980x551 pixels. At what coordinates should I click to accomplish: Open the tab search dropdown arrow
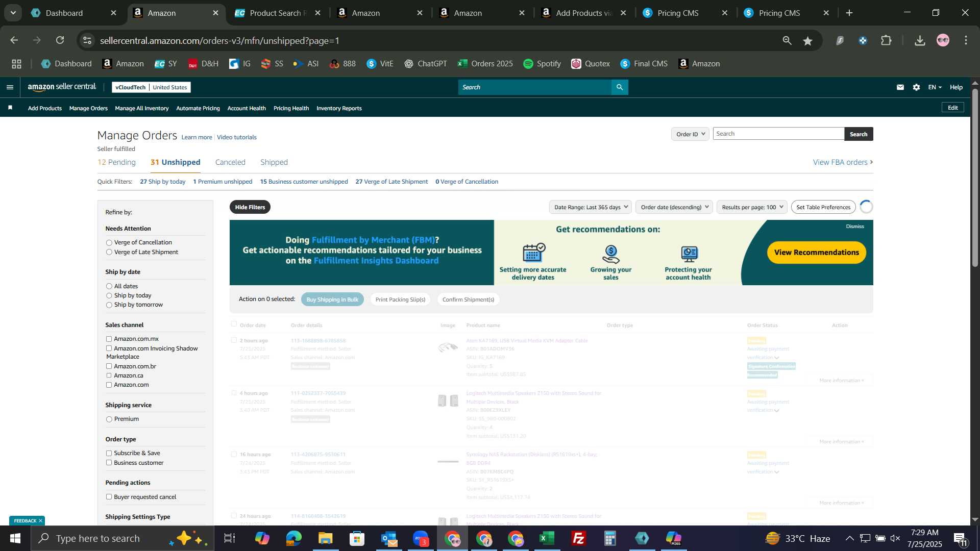tap(13, 13)
